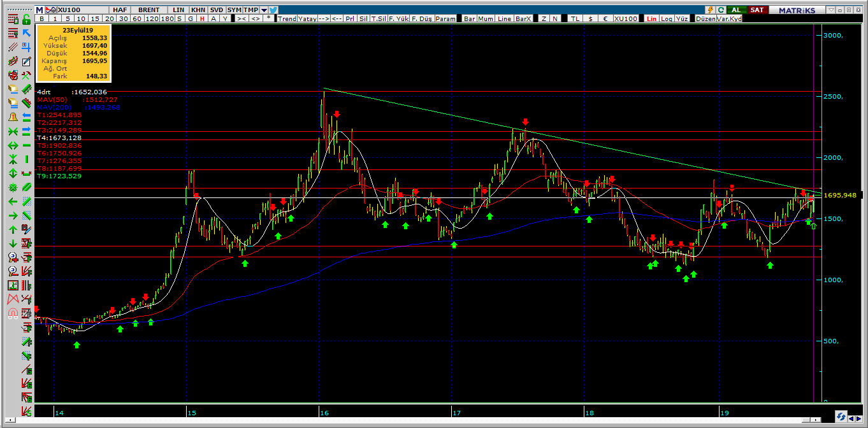Select the H weekly period button
This screenshot has width=868, height=428.
pyautogui.click(x=201, y=19)
